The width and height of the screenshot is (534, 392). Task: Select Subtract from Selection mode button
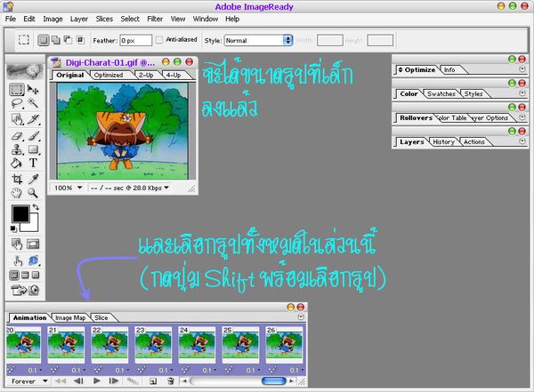click(68, 40)
